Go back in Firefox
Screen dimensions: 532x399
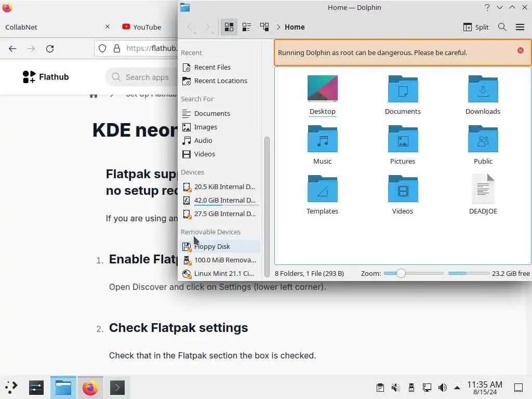click(x=12, y=48)
